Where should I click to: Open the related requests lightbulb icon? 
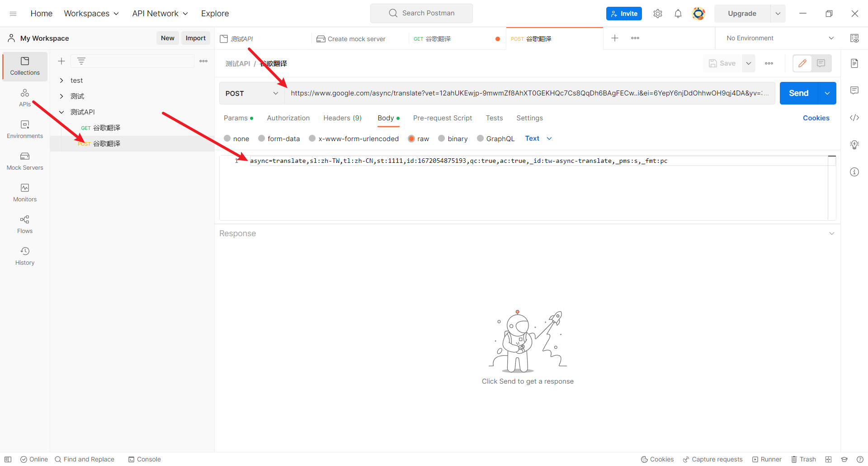coord(854,145)
